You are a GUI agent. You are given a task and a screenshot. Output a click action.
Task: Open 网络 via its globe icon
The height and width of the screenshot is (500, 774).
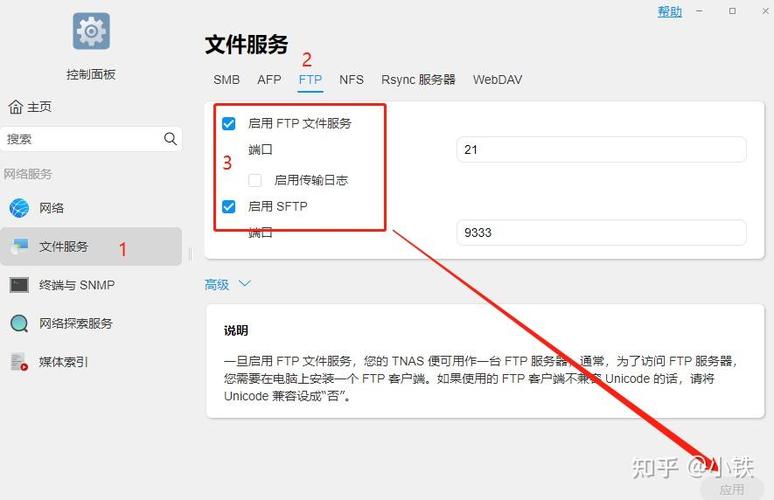(19, 208)
